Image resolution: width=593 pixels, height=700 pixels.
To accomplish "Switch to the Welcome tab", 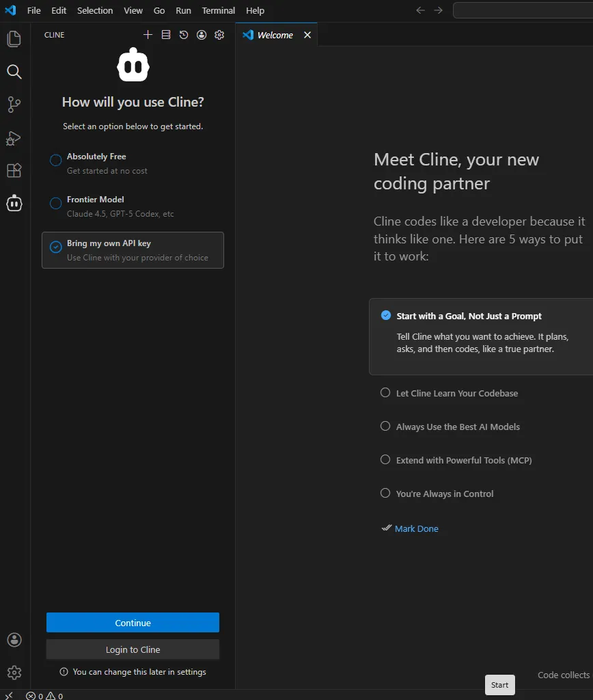I will [x=274, y=34].
